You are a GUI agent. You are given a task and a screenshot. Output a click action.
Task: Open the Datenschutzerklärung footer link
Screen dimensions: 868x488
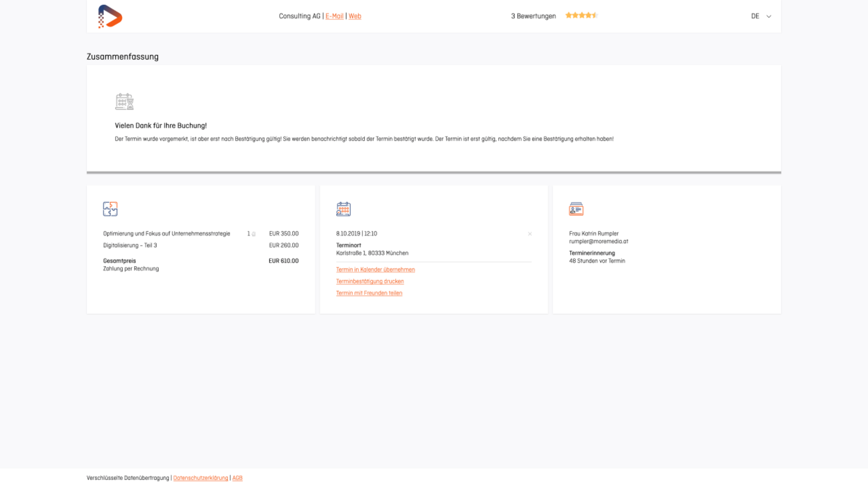(200, 478)
